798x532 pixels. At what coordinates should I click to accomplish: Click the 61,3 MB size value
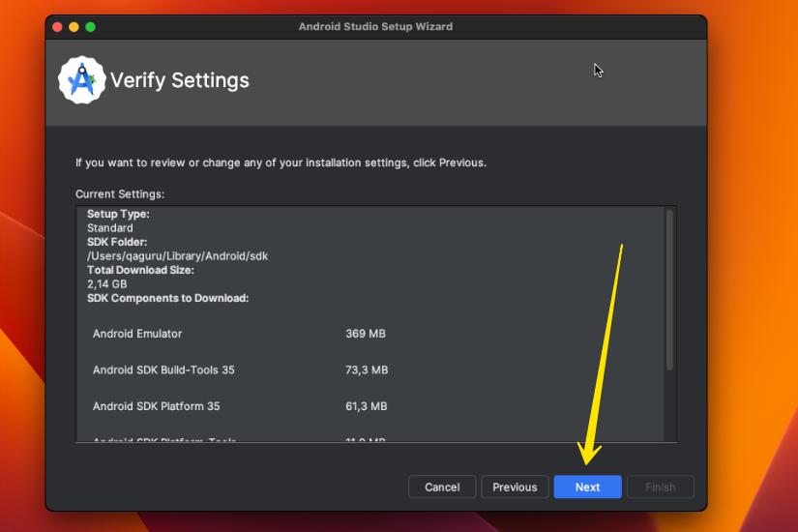(x=366, y=405)
